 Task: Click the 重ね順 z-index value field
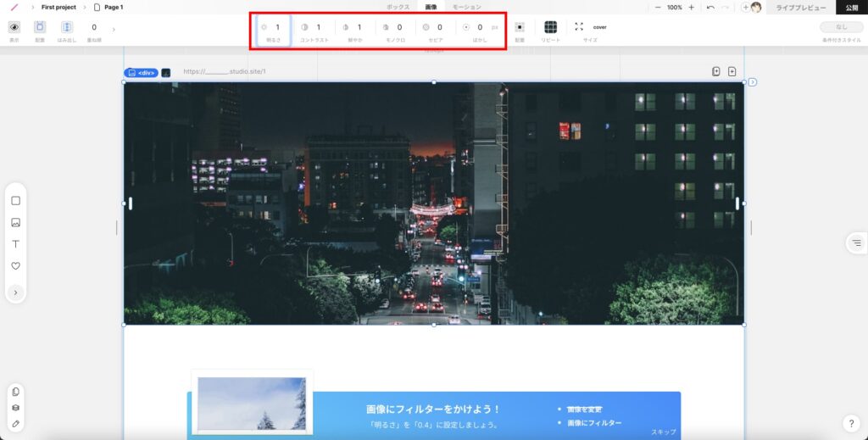point(94,27)
